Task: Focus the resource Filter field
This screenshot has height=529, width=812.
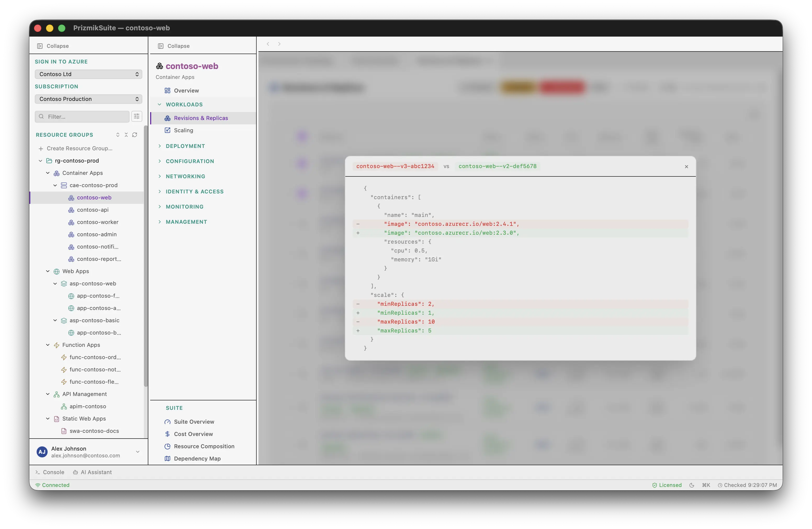Action: tap(82, 117)
